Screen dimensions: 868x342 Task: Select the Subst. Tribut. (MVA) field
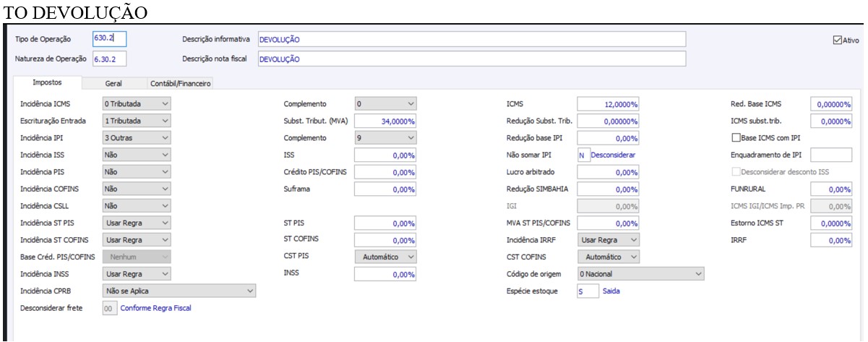(386, 121)
